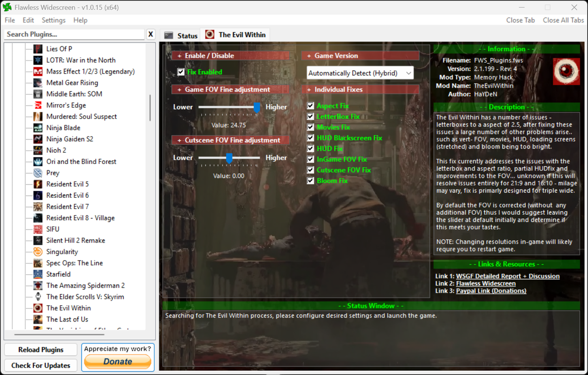Select the Singularity plugin icon

pos(38,251)
